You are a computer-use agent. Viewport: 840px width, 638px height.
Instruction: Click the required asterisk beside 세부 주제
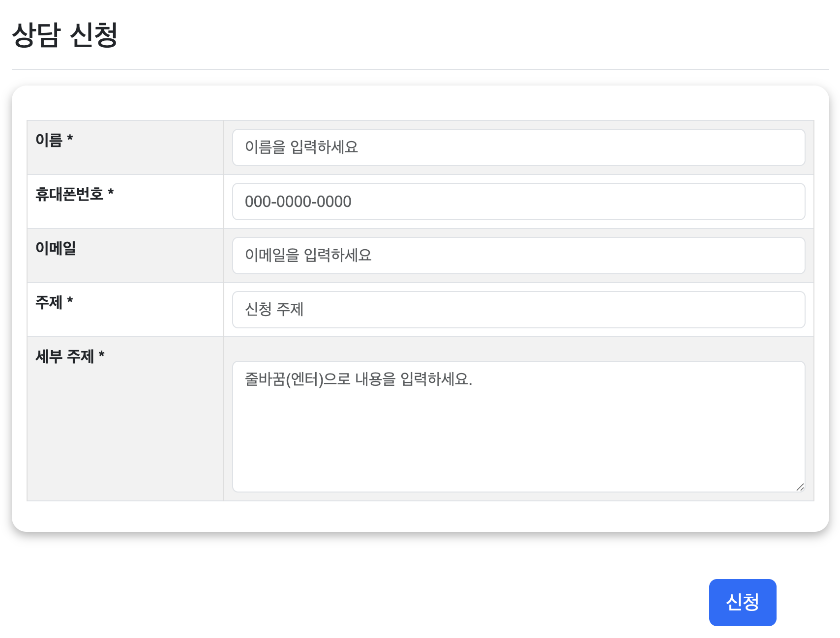(101, 354)
